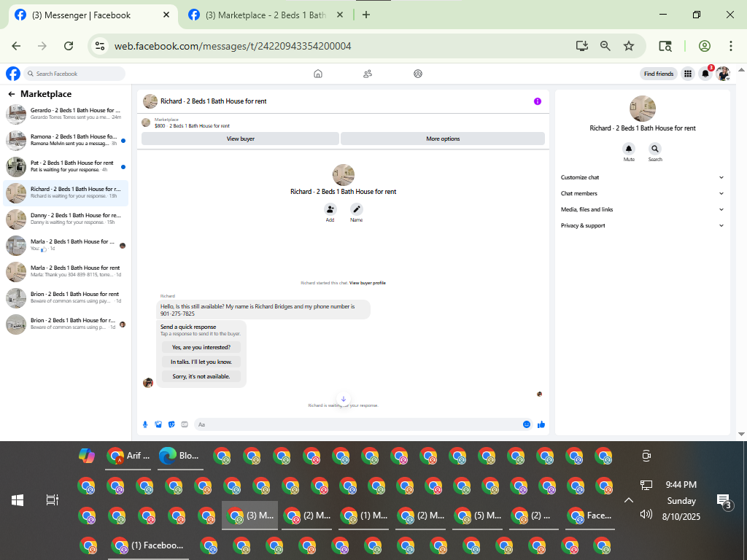The image size is (747, 560).
Task: Open conversation information purple icon
Action: click(538, 101)
